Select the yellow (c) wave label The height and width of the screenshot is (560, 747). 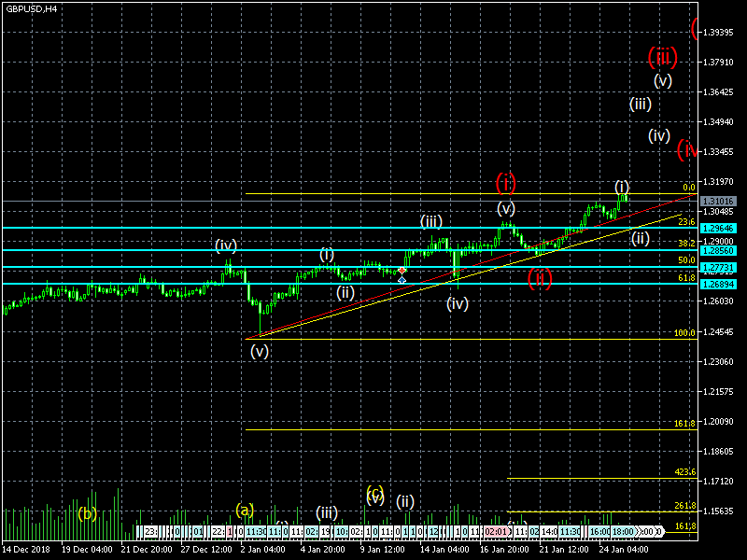375,493
